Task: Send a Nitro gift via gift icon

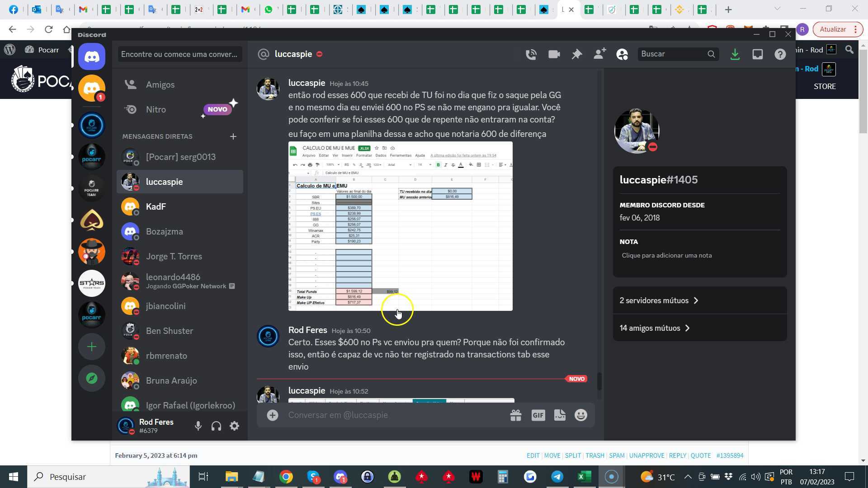Action: pos(516,415)
